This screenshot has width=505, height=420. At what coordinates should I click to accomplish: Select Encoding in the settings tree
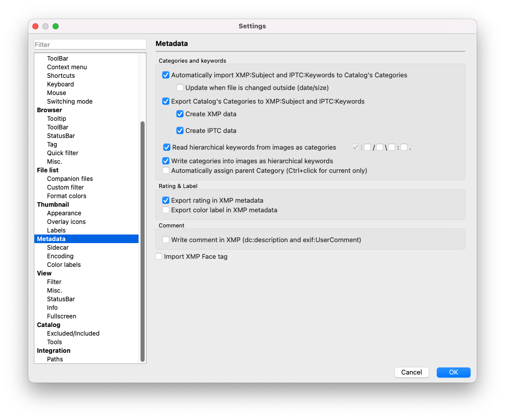point(60,256)
